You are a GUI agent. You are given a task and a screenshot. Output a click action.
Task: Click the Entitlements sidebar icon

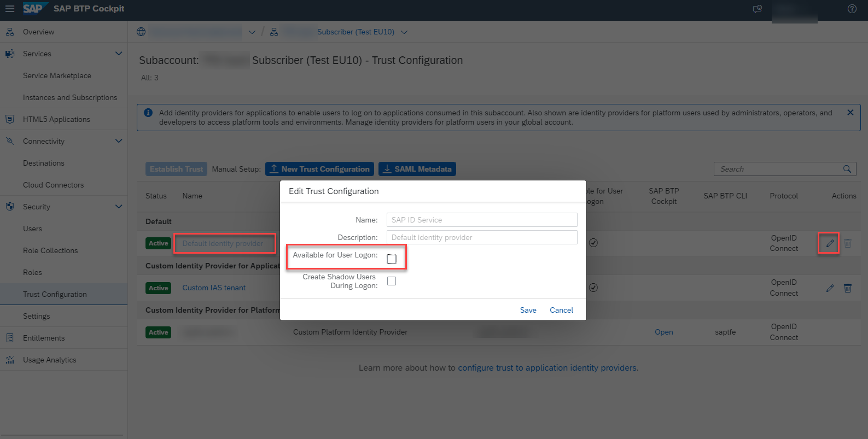click(x=10, y=338)
